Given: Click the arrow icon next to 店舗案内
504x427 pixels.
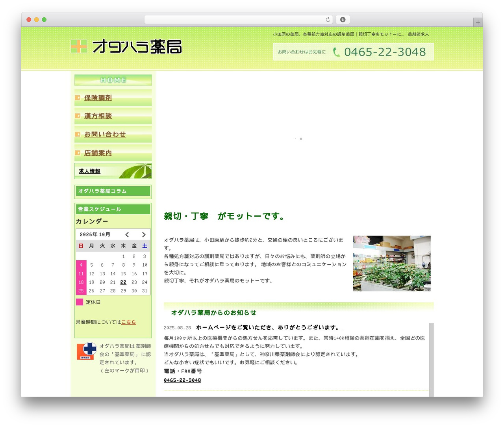Looking at the screenshot, I should tap(78, 153).
